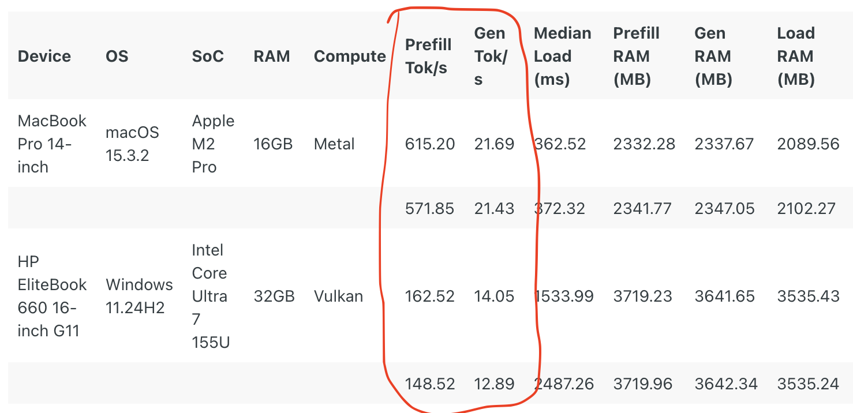
Task: Click the 3719.23 prefill RAM value
Action: tap(642, 296)
